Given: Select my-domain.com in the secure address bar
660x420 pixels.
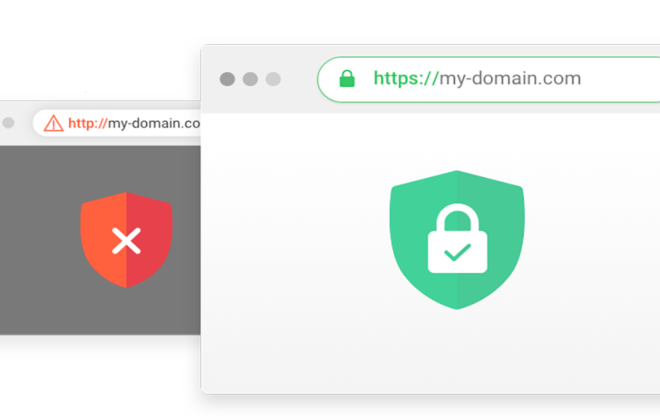Looking at the screenshot, I should [510, 79].
